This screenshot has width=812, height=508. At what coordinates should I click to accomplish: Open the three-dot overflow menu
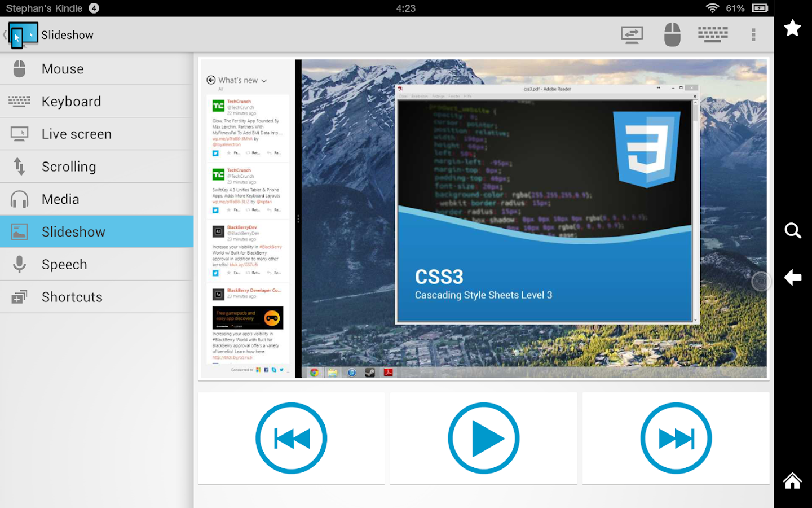point(754,34)
